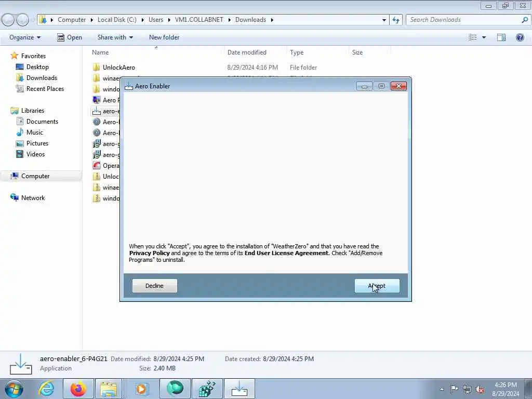The image size is (532, 399).
Task: Open Recent Places under Favorites
Action: tap(45, 88)
